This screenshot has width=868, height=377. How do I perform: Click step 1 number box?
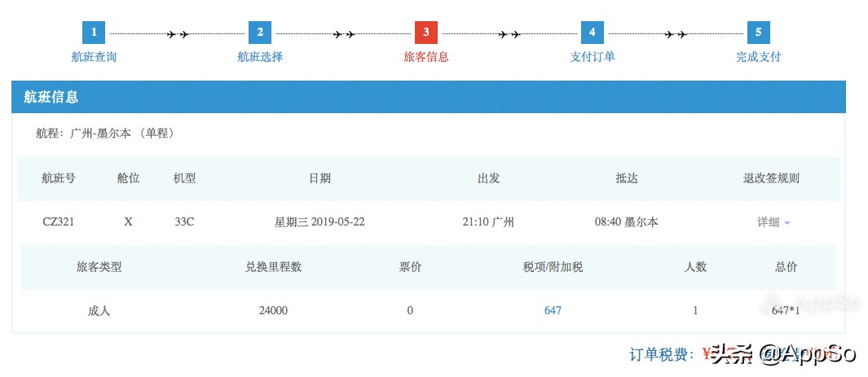click(x=94, y=32)
